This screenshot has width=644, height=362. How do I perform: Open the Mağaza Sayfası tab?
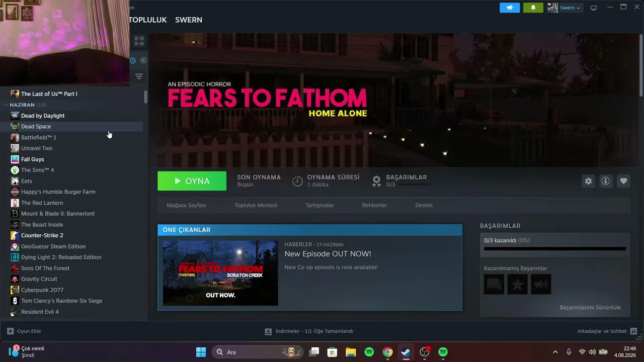[x=187, y=205]
